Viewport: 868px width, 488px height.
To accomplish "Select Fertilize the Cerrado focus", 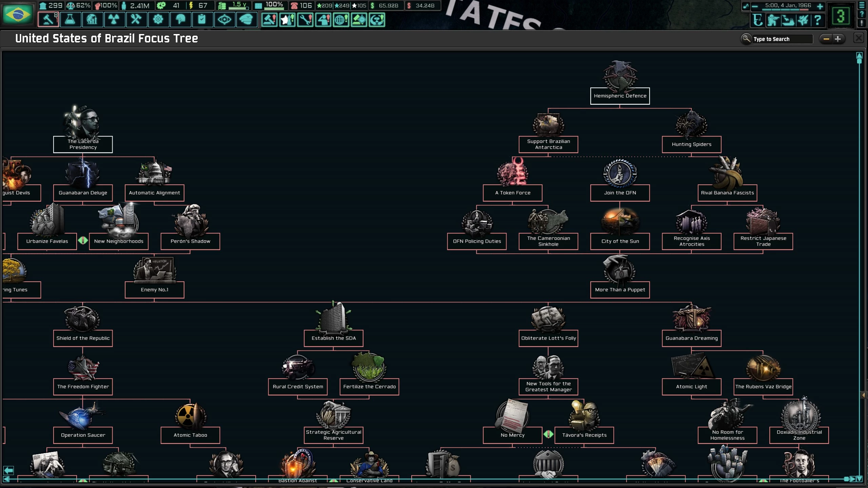I will [x=369, y=387].
